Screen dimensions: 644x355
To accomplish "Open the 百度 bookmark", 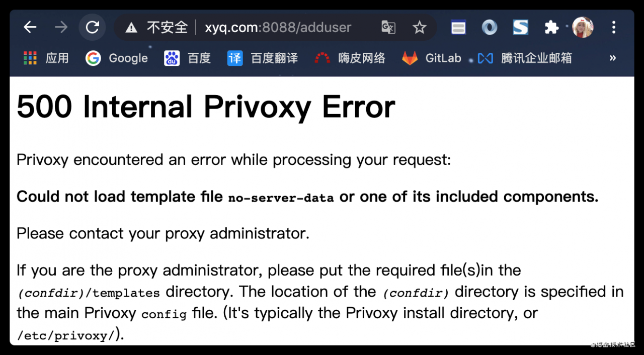I will tap(187, 58).
